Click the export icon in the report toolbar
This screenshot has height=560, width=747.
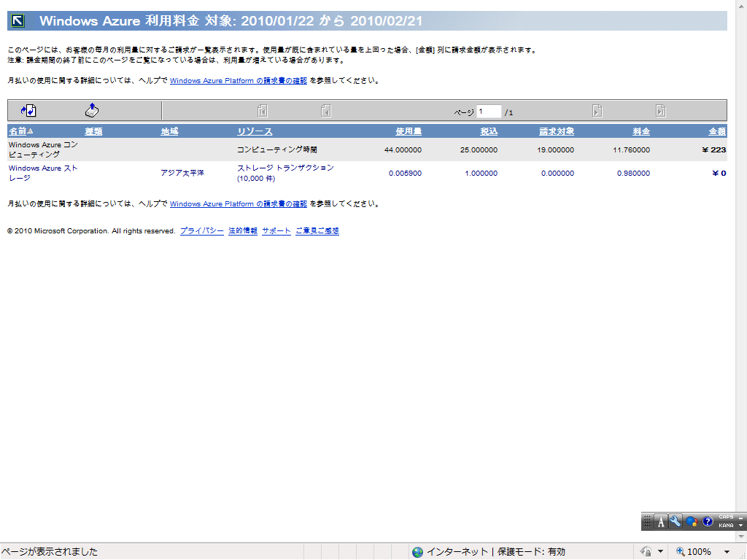click(x=92, y=110)
